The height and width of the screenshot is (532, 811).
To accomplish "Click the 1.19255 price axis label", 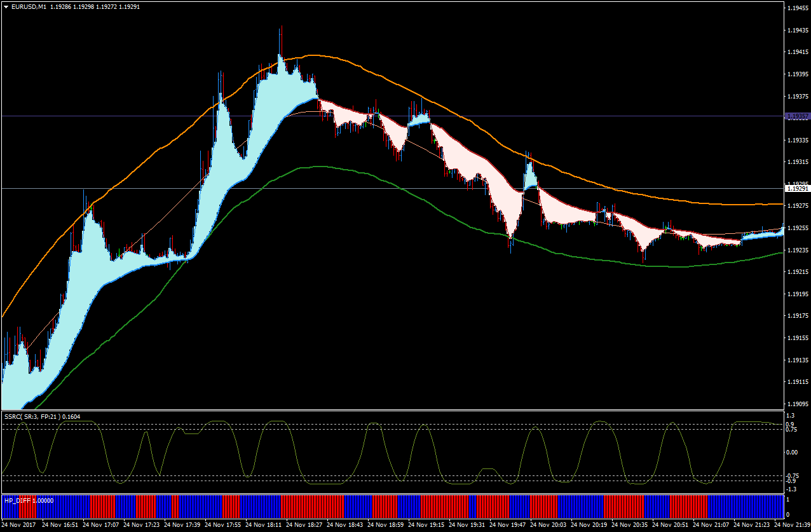I will [x=798, y=228].
